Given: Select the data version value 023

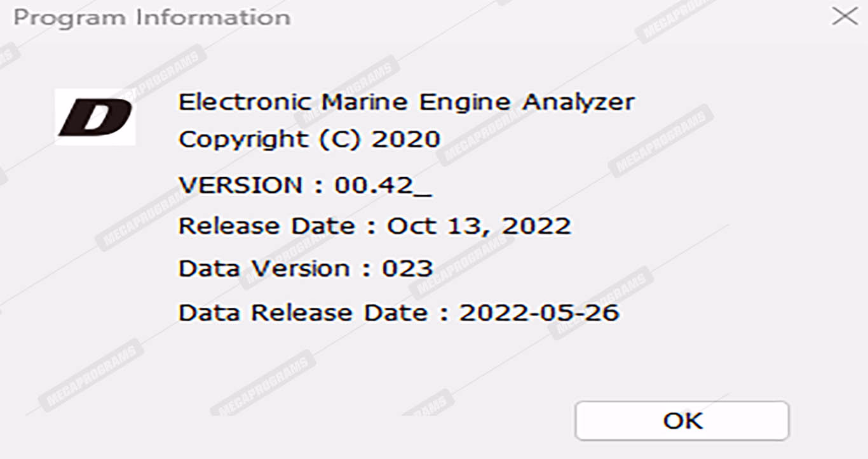Looking at the screenshot, I should click(407, 269).
